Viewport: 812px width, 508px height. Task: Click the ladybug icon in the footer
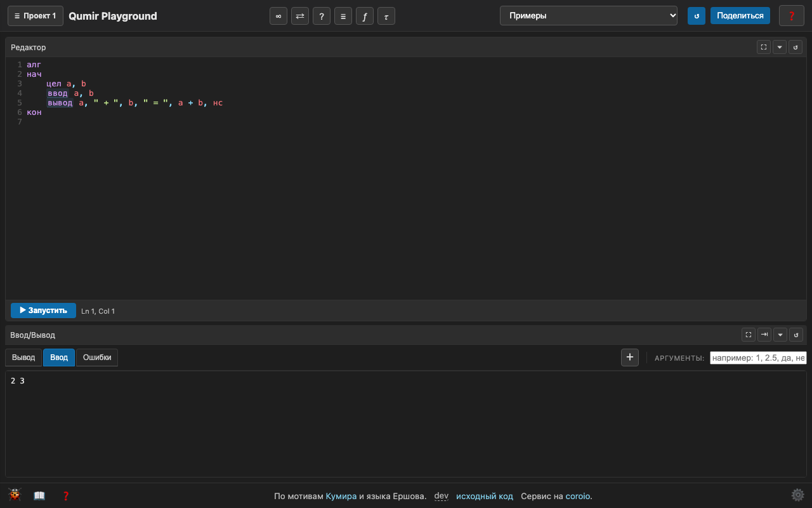tap(15, 495)
